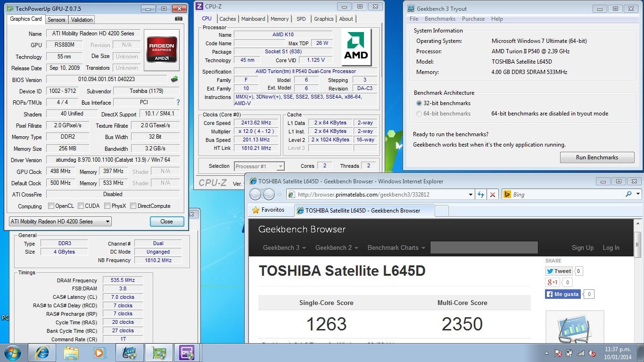This screenshot has height=362, width=644.
Task: Enable the PhysX checkbox
Action: click(x=107, y=206)
